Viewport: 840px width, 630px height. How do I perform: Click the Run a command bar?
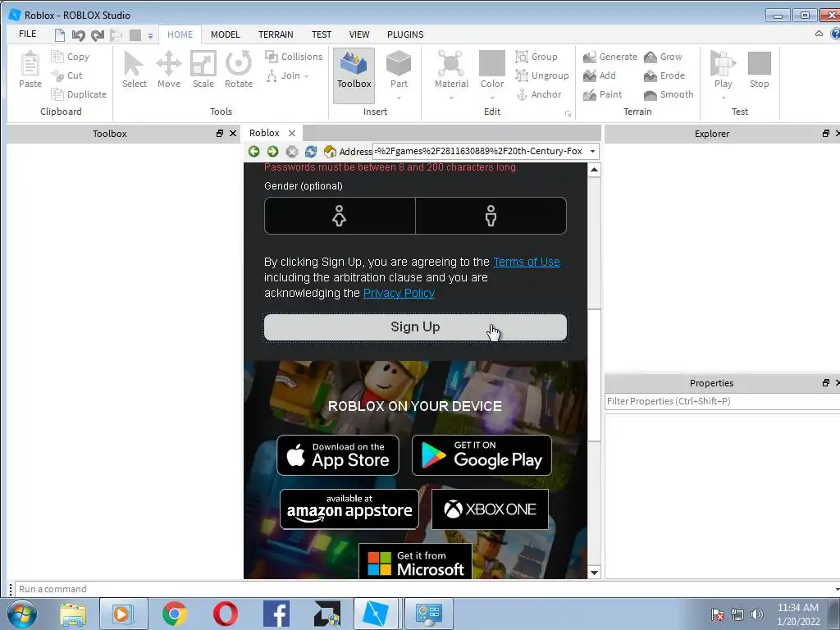click(x=426, y=589)
